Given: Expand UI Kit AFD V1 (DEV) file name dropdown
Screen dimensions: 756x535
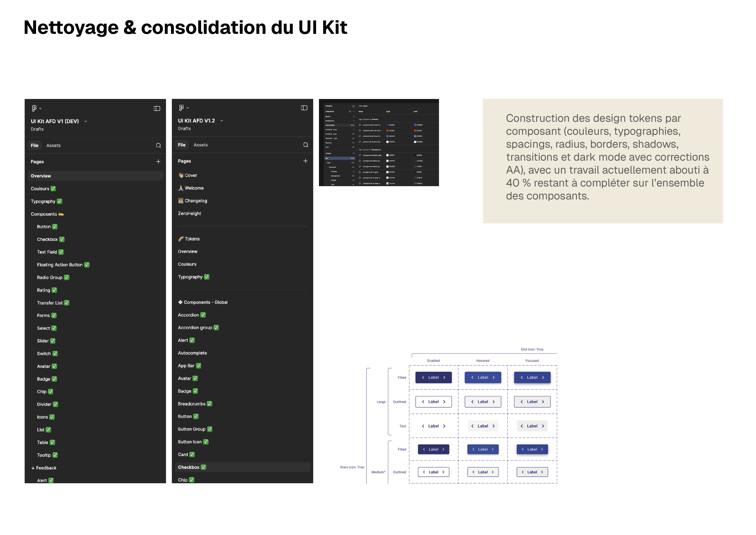Looking at the screenshot, I should tap(86, 121).
